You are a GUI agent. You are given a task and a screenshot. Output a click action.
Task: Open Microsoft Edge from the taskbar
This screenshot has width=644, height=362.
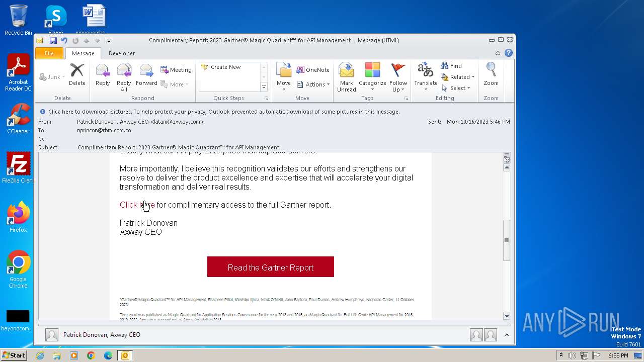pyautogui.click(x=108, y=355)
